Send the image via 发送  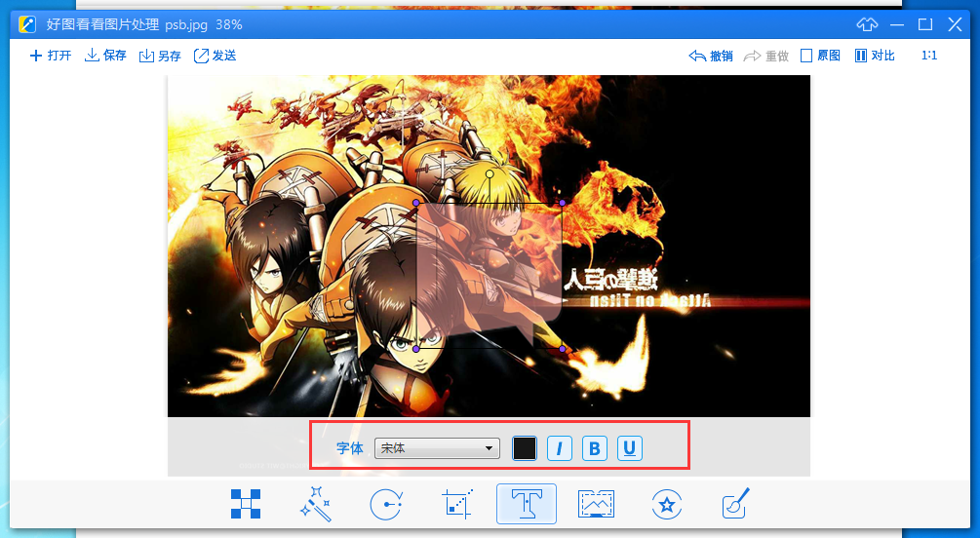(215, 56)
